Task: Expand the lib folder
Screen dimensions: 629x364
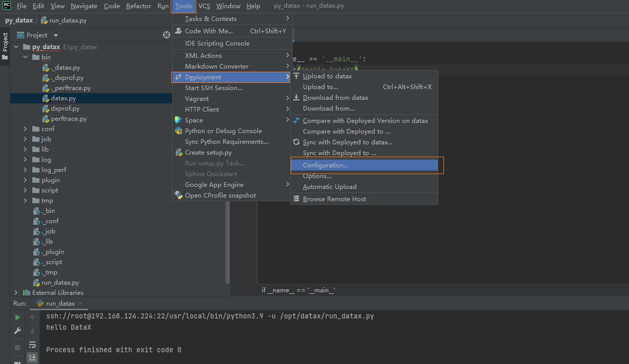Action: 25,149
